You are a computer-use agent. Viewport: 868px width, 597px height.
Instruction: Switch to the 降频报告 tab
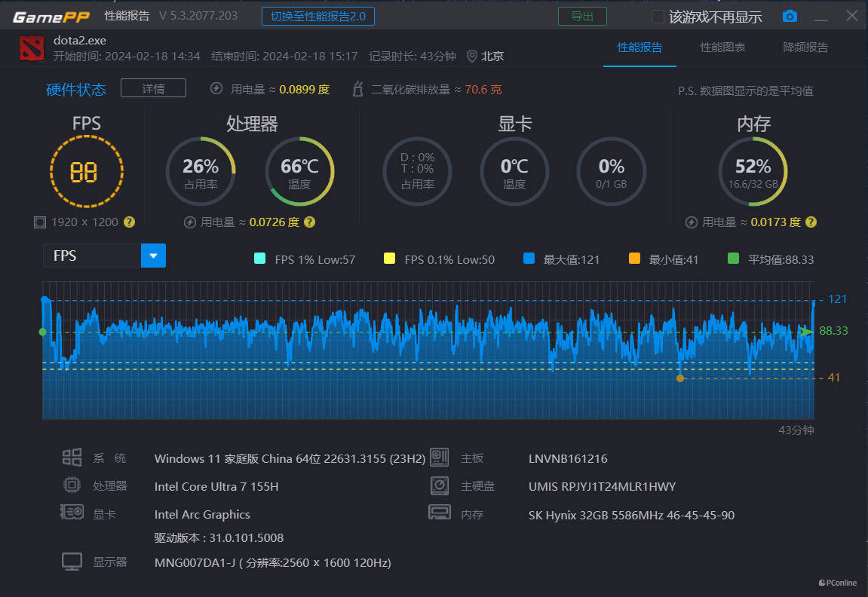(x=805, y=47)
